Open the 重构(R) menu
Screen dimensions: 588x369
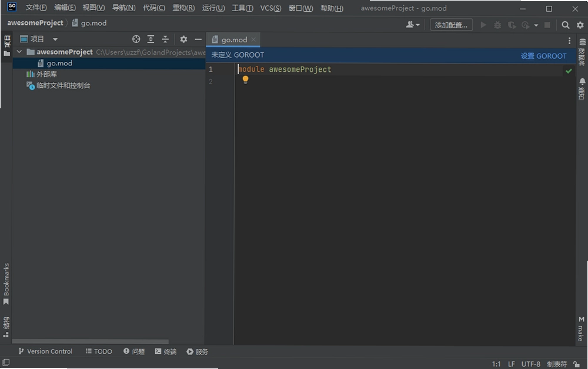(183, 8)
